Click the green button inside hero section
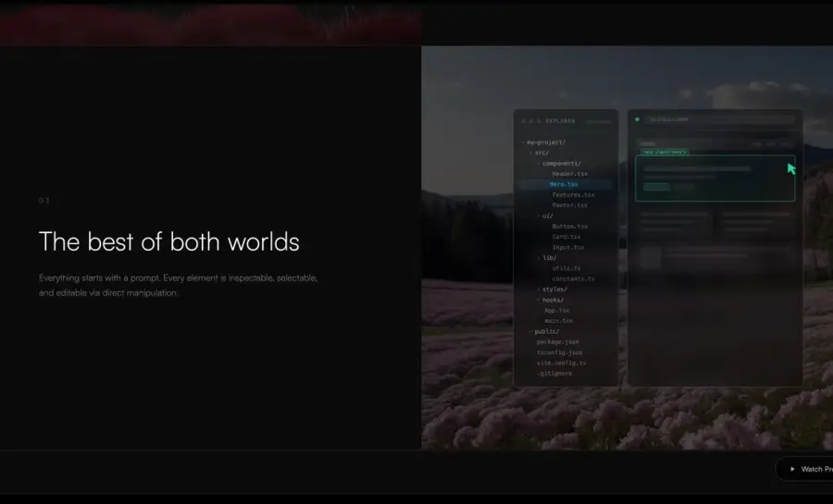The image size is (833, 504). (x=656, y=187)
